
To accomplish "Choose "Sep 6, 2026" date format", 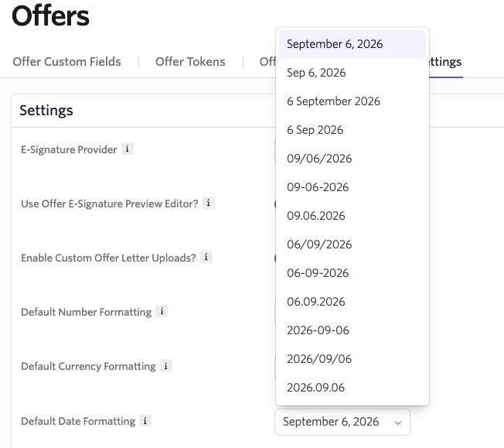I will (316, 73).
